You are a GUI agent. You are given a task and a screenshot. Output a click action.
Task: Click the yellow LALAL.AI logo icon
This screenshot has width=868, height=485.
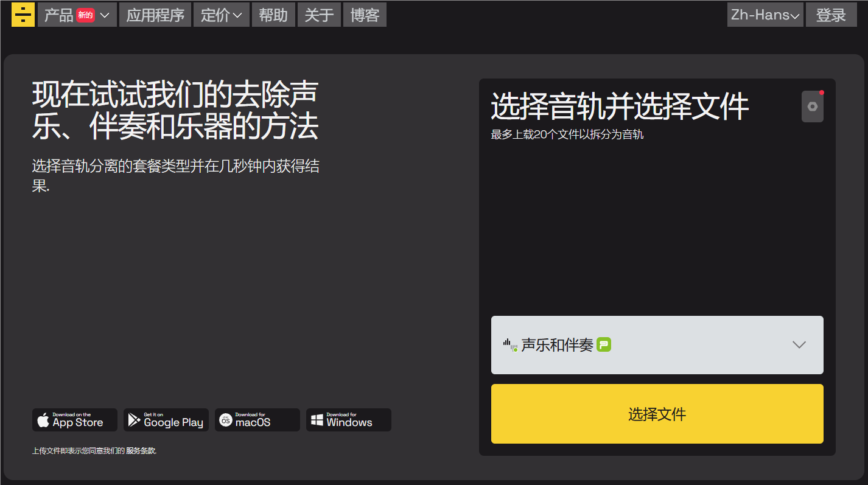coord(23,14)
